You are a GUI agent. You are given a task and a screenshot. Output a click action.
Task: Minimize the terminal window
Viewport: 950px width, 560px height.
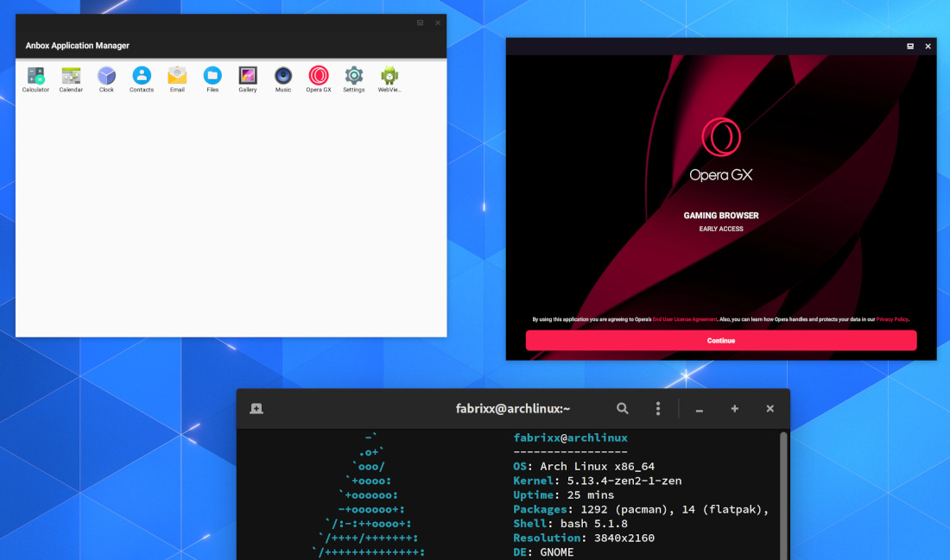[700, 409]
